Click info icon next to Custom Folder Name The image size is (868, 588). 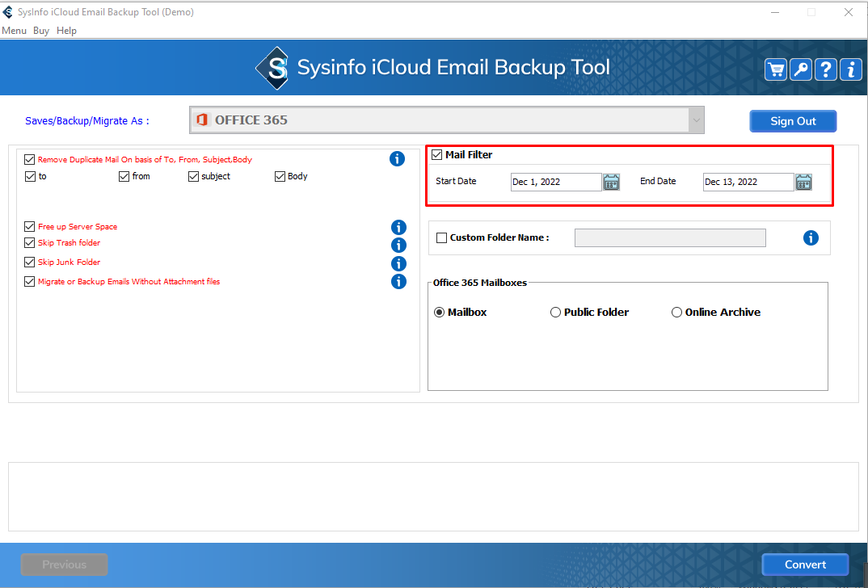tap(811, 238)
